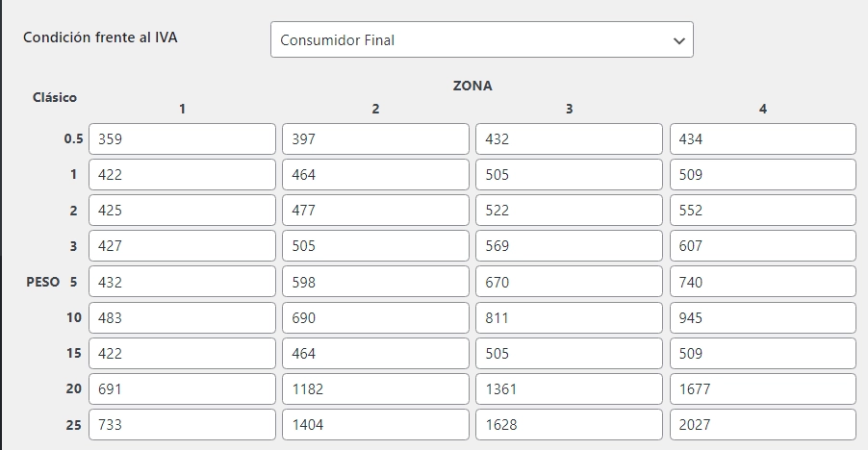Click the 2 kg Zona 1 field showing 425
This screenshot has width=868, height=450.
[x=182, y=211]
